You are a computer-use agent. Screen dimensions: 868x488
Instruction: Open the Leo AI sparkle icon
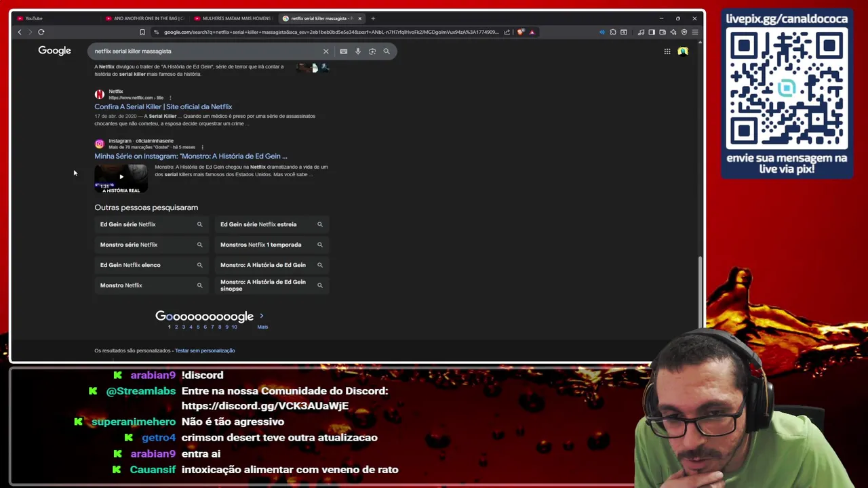[x=673, y=32]
